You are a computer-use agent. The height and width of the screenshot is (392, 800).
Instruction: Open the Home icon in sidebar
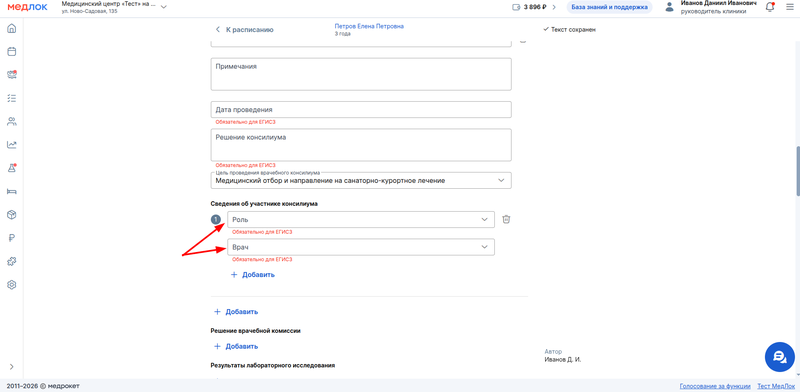(x=11, y=29)
